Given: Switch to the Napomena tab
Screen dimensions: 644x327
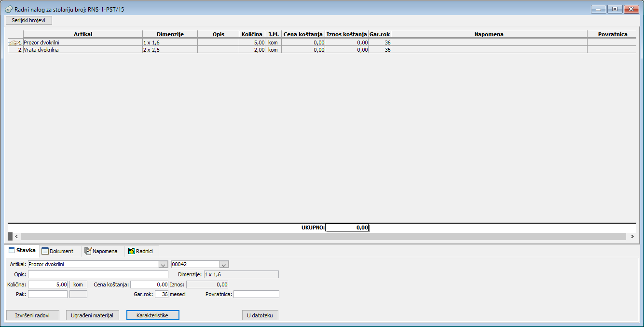Looking at the screenshot, I should coord(101,251).
